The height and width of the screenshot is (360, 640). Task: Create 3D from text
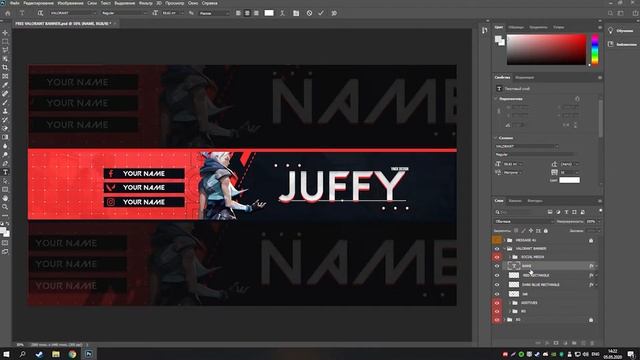click(x=334, y=13)
